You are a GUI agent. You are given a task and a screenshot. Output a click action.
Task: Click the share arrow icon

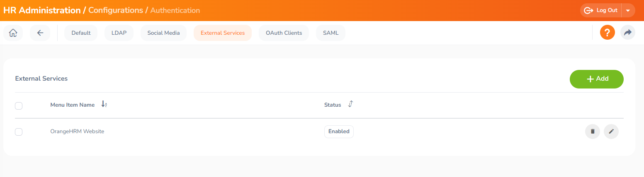(x=627, y=33)
